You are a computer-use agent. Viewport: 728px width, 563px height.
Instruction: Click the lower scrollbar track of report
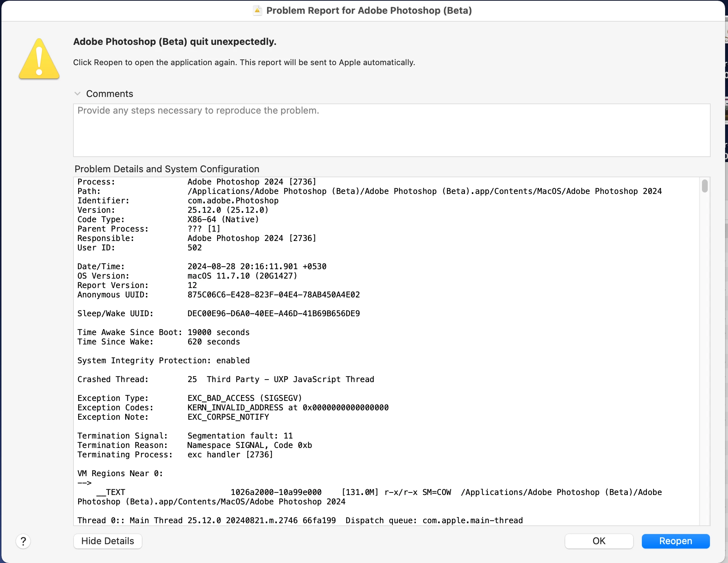click(x=704, y=398)
